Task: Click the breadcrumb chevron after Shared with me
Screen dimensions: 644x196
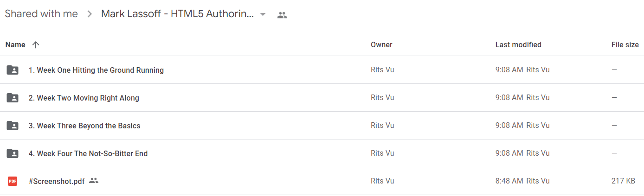Action: [x=90, y=14]
